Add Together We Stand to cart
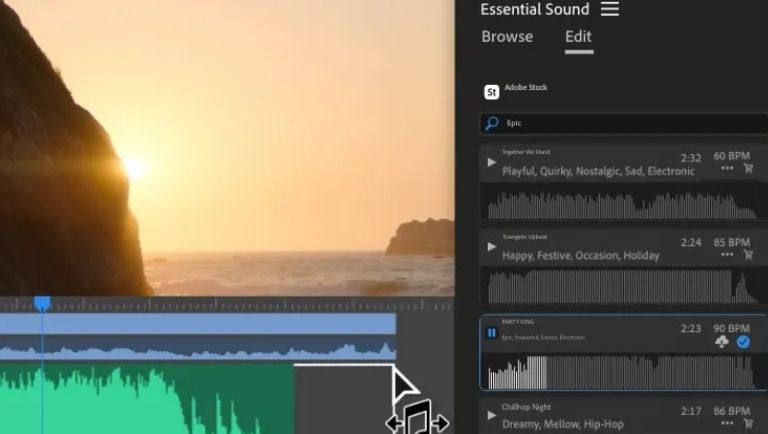The height and width of the screenshot is (434, 768). tap(748, 168)
